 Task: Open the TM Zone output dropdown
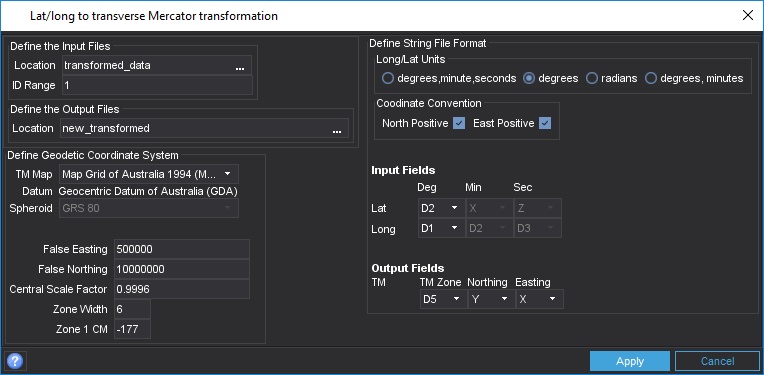click(443, 300)
